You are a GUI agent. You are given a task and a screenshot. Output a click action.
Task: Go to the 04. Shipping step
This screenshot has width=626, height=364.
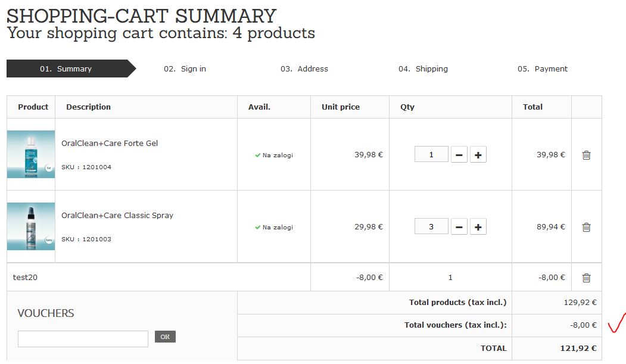pos(423,69)
